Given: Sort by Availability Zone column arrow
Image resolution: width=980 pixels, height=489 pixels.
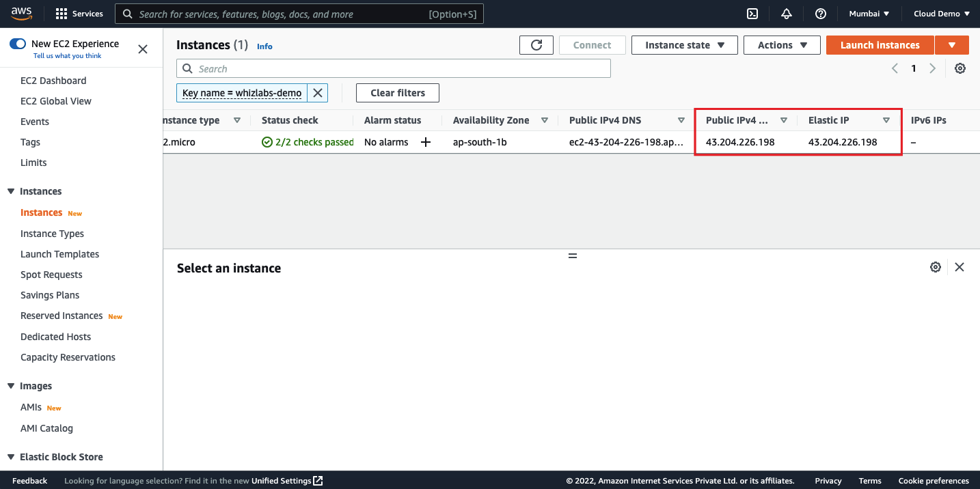Looking at the screenshot, I should pos(545,120).
